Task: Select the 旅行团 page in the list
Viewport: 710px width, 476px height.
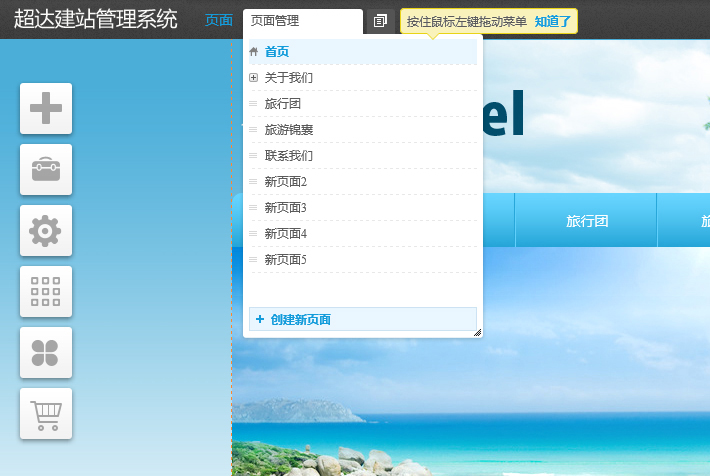Action: (363, 104)
